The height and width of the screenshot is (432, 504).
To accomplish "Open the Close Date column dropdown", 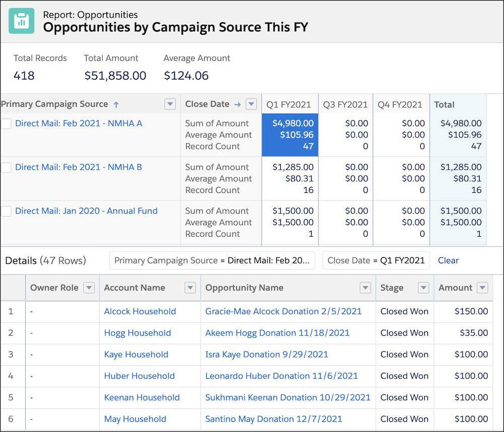I will [251, 104].
